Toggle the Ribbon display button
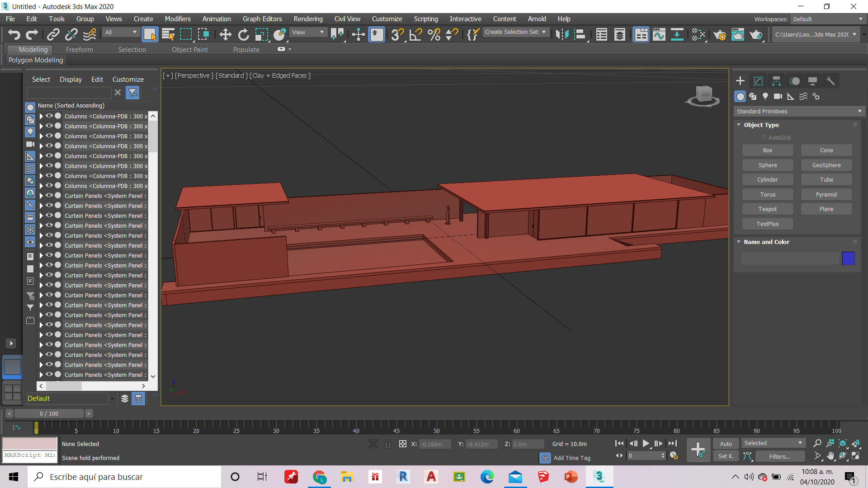Viewport: 868px width, 488px height. (641, 34)
